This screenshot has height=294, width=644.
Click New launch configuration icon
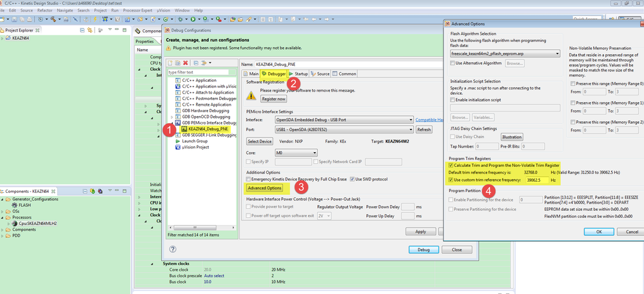pyautogui.click(x=171, y=63)
